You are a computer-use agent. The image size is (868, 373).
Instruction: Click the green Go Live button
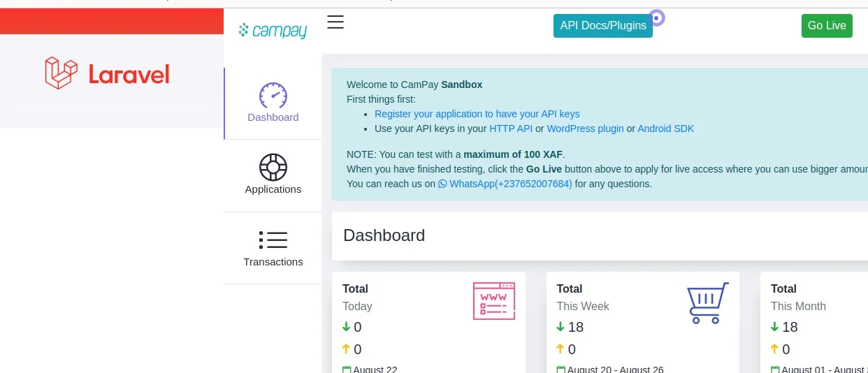point(827,26)
